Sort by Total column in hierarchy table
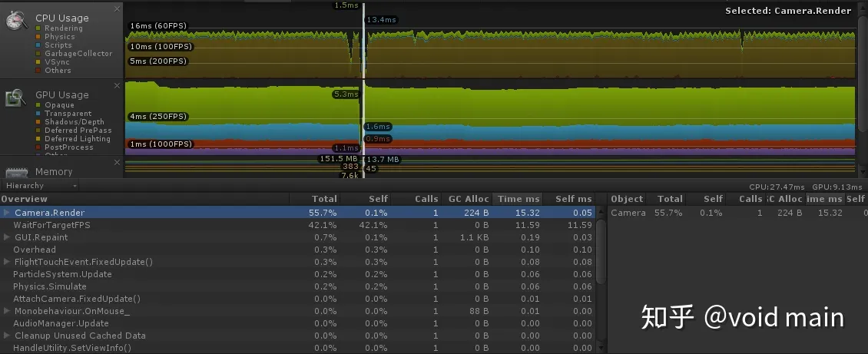868x354 pixels. click(314, 199)
